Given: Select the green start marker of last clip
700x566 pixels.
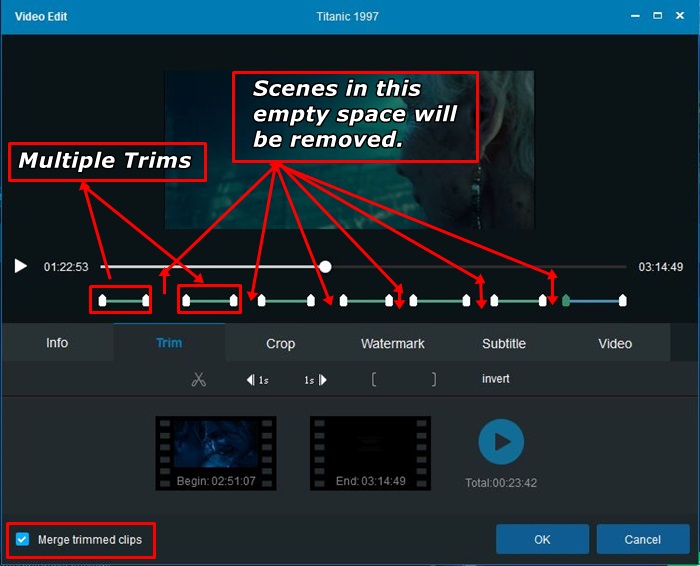Looking at the screenshot, I should pyautogui.click(x=566, y=300).
